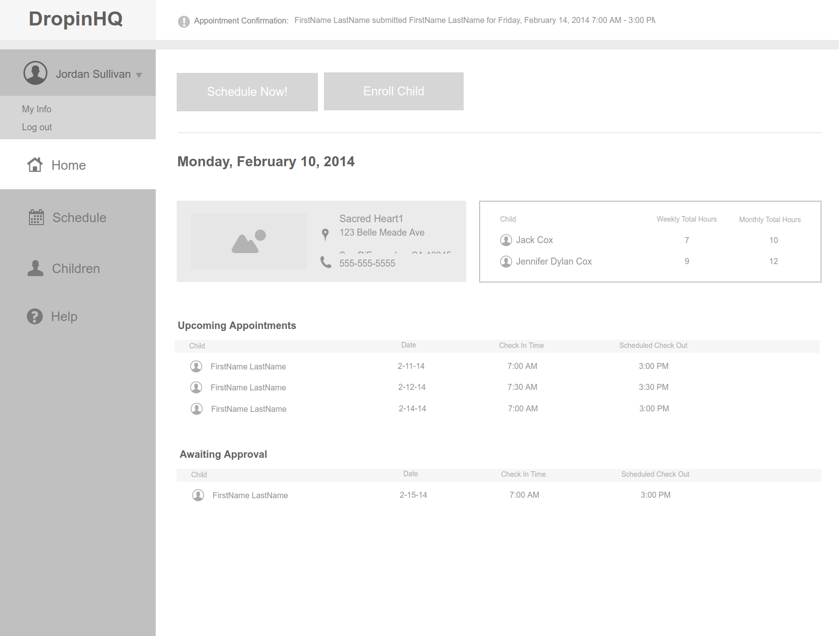Click the Help question mark icon

[x=34, y=316]
